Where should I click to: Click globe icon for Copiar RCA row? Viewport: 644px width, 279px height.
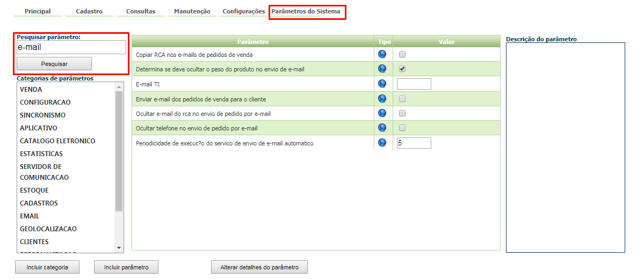click(382, 54)
